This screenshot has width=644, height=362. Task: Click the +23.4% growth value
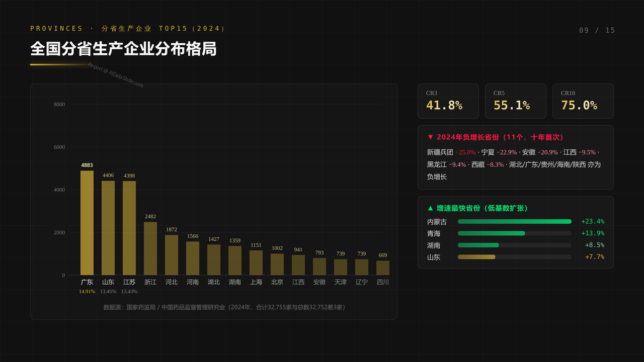coord(593,221)
